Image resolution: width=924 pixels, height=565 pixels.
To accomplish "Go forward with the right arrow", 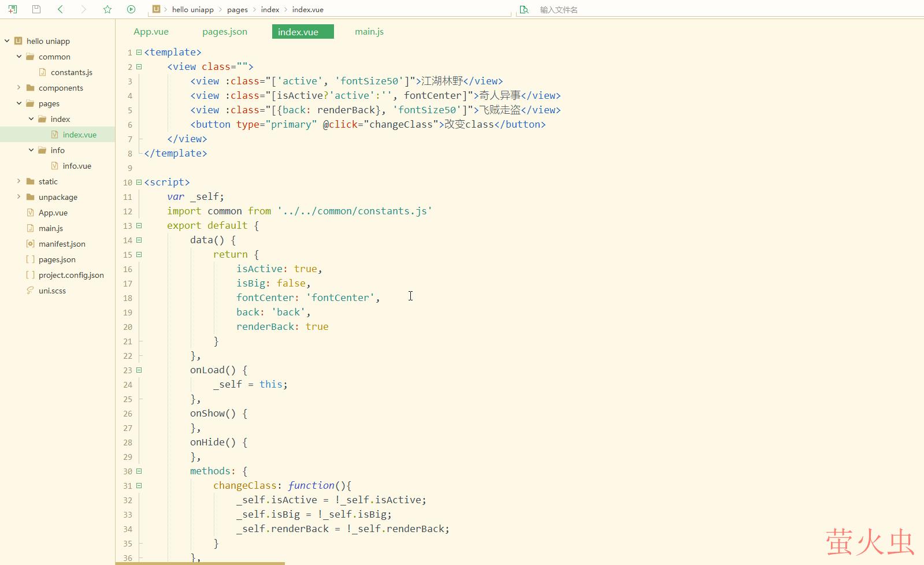I will pyautogui.click(x=83, y=9).
